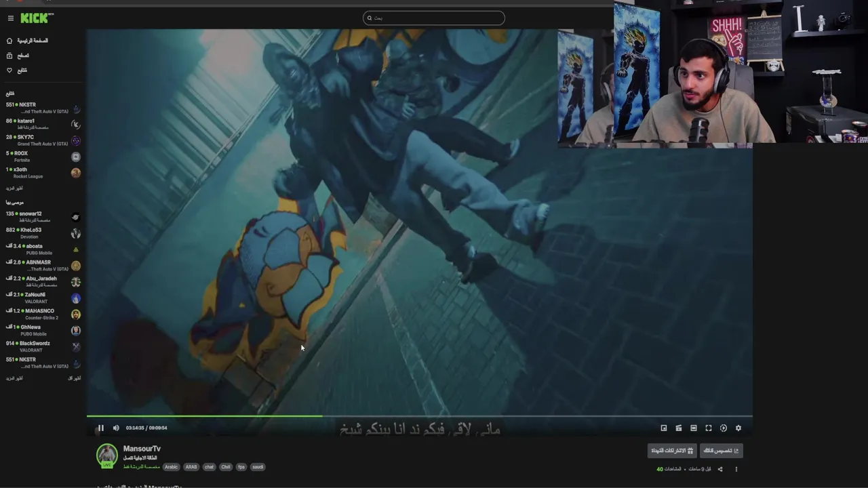Click the share icon below the player
868x488 pixels.
(x=720, y=469)
